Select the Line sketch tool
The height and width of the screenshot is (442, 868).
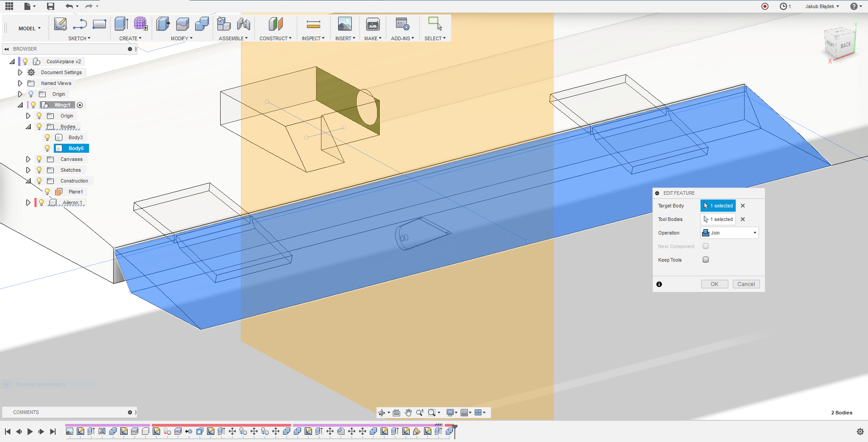click(x=80, y=24)
